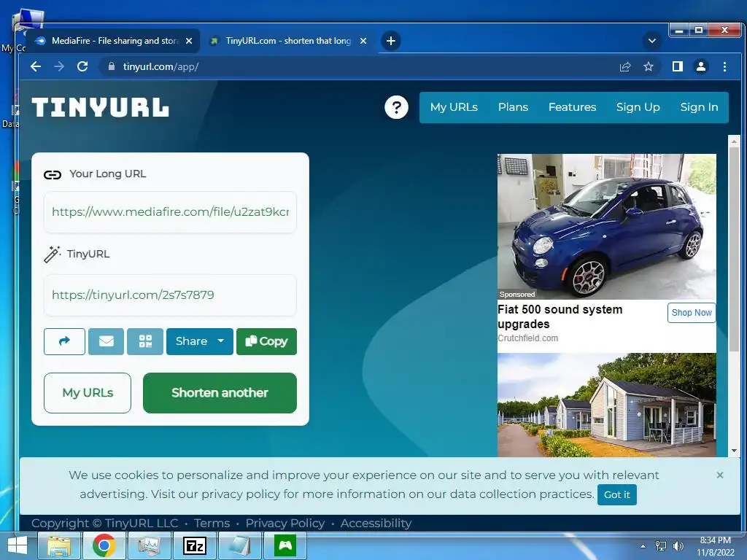The width and height of the screenshot is (747, 560).
Task: Open the question mark help icon
Action: pos(396,107)
